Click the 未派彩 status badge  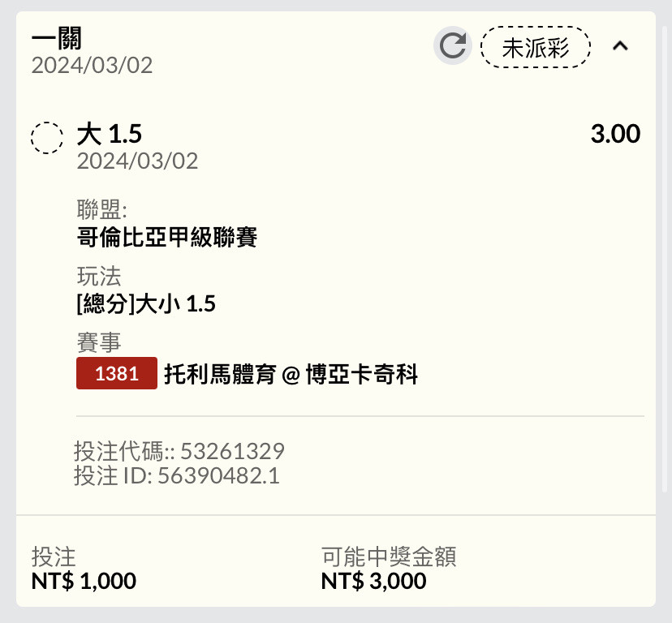click(x=536, y=47)
